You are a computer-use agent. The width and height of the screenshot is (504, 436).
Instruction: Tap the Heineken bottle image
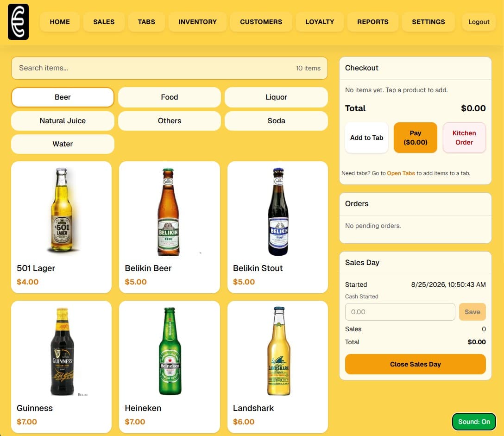[170, 351]
